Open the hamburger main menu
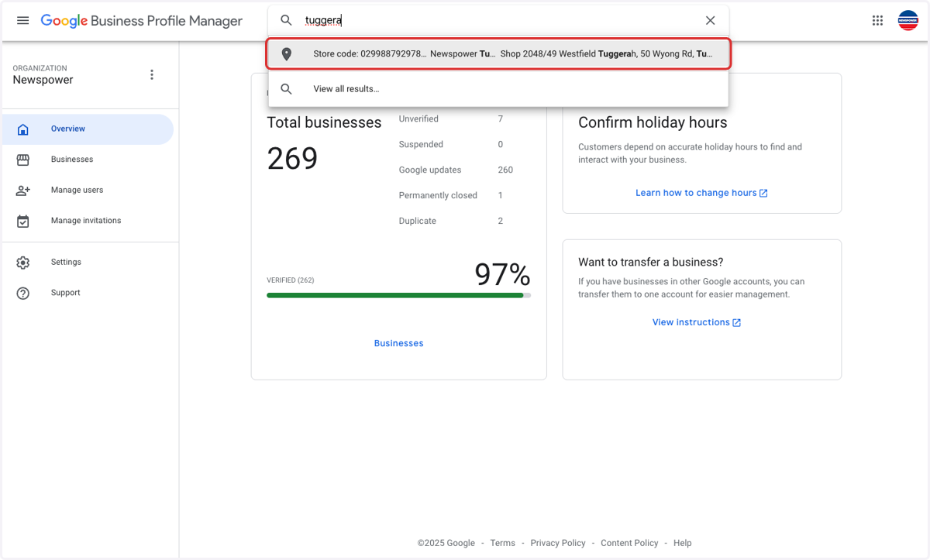 [23, 21]
